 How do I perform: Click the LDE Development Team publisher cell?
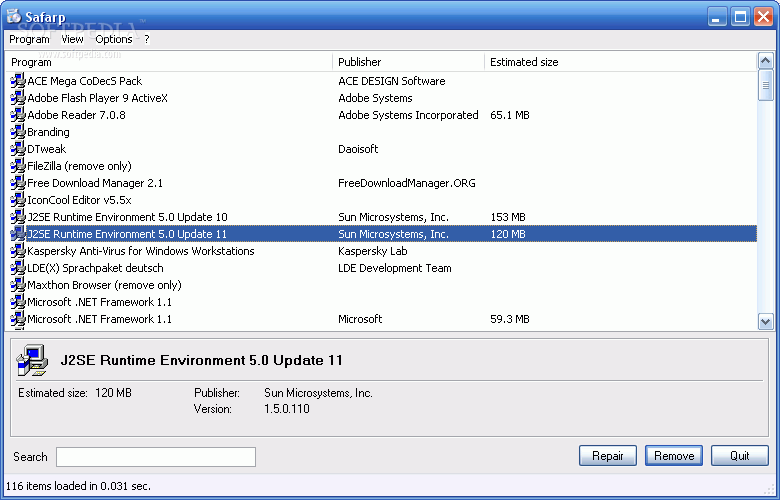pyautogui.click(x=395, y=268)
